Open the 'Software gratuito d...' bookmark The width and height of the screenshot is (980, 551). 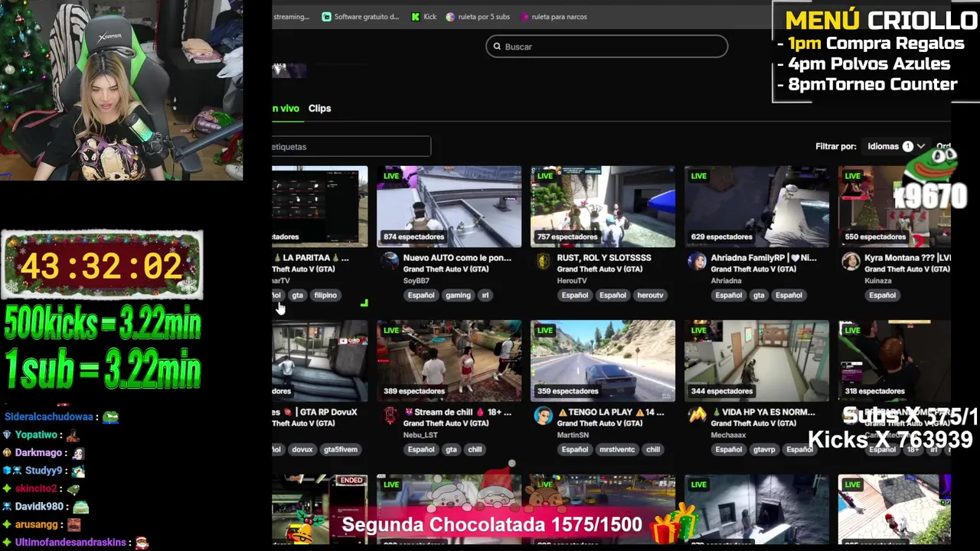pyautogui.click(x=361, y=17)
